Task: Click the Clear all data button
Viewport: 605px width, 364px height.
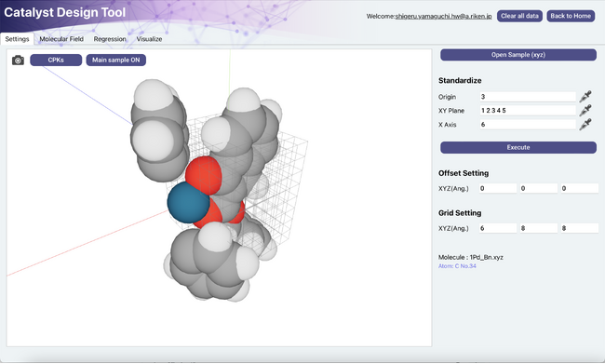Action: pos(519,16)
